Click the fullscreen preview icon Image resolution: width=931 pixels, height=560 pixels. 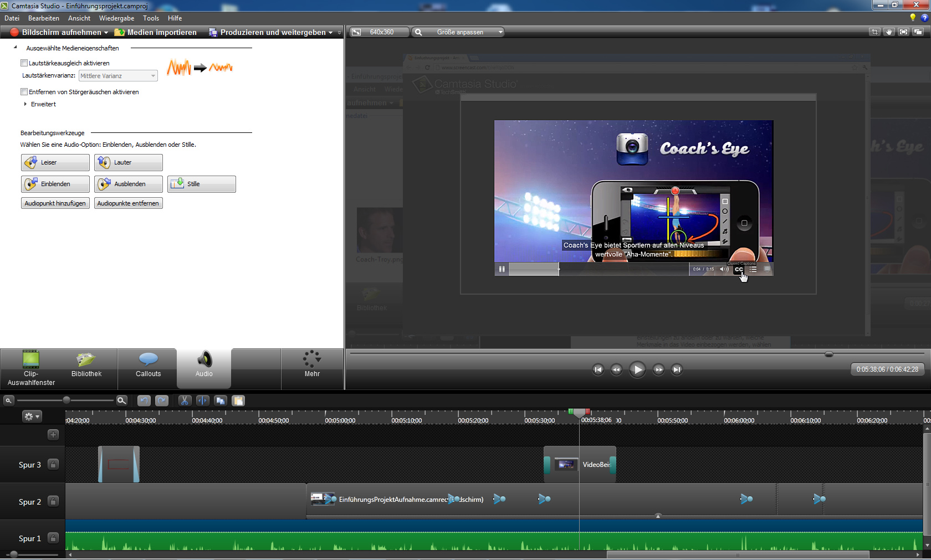point(903,32)
